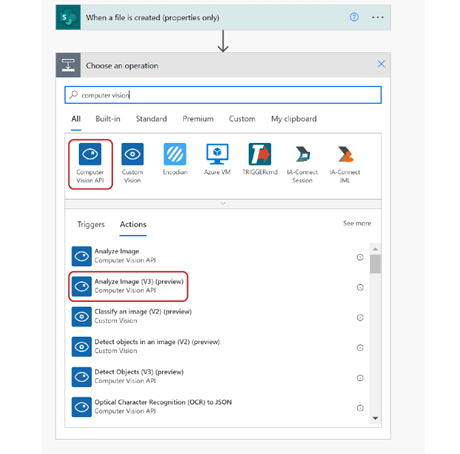Show info for Analyze Image action
This screenshot has height=454, width=460.
coord(360,257)
